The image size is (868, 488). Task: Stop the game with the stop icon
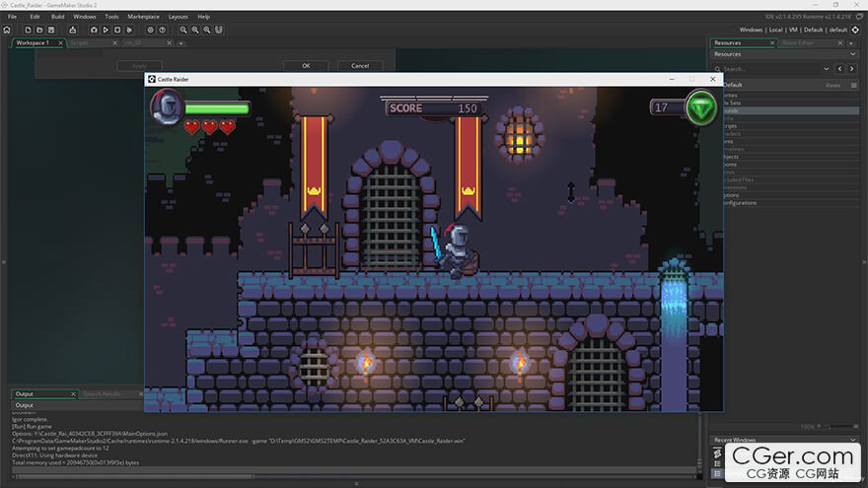(117, 30)
